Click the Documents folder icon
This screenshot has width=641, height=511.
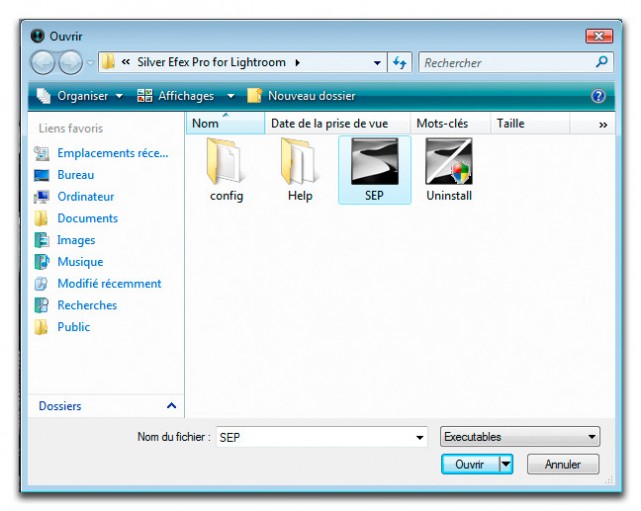point(41,218)
